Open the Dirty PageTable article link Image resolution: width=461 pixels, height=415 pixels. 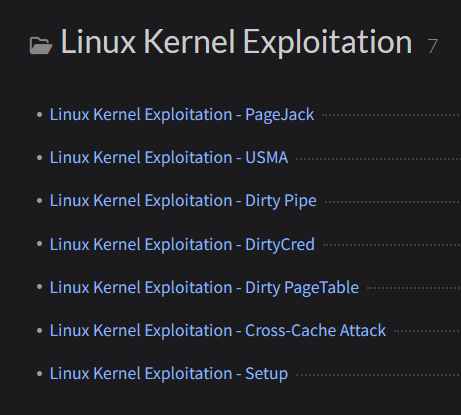pyautogui.click(x=204, y=288)
